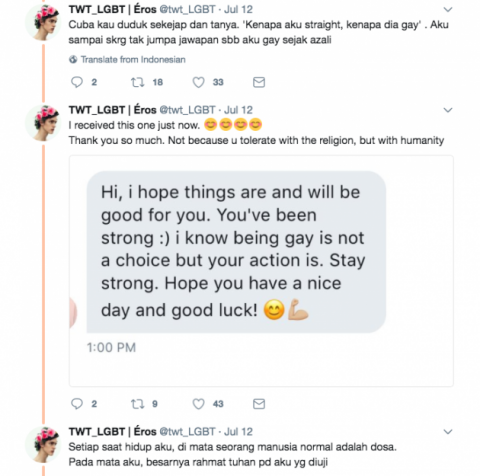Reply to the 'Cuba kau duduk' tweet

pos(77,82)
